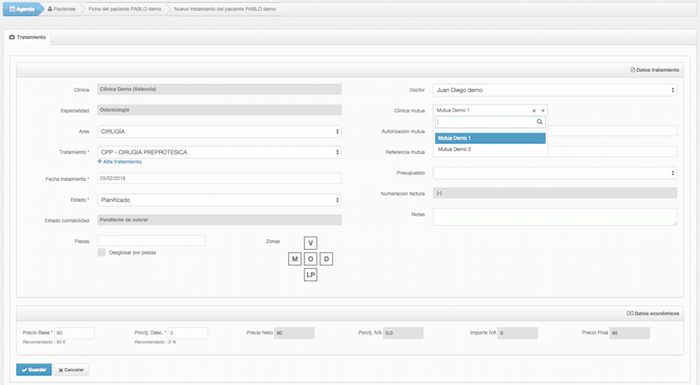The width and height of the screenshot is (700, 385).
Task: Click the Odontologia especialidad field
Action: click(219, 110)
